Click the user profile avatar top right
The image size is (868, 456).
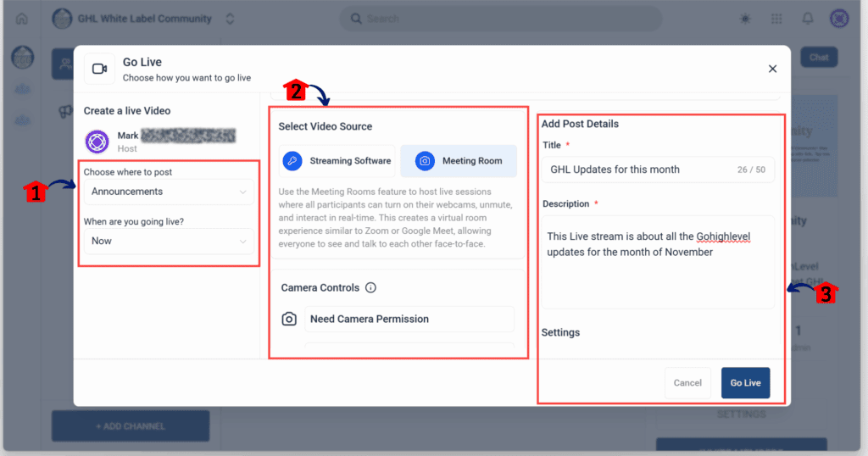tap(839, 19)
